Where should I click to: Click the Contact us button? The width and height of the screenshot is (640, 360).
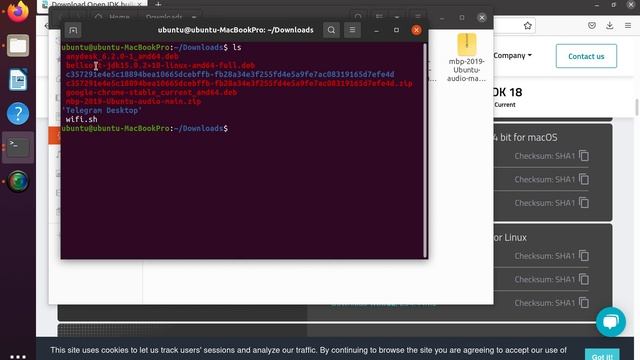pos(586,56)
